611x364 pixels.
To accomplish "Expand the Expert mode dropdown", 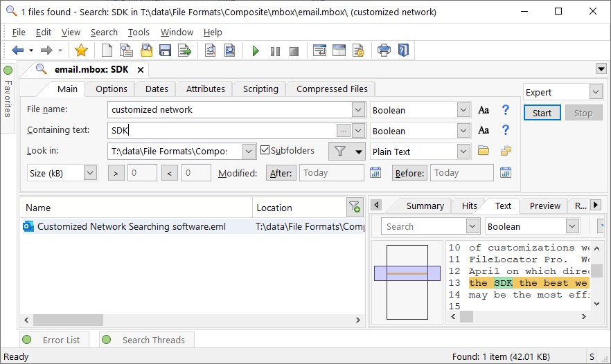I will click(596, 92).
